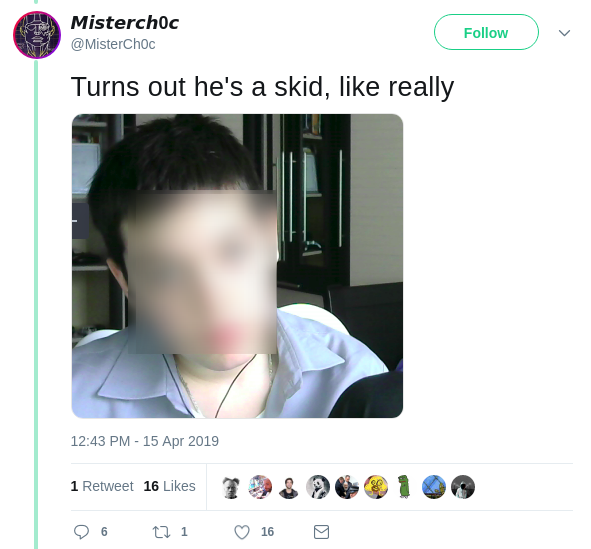The image size is (591, 549).
Task: Open the 12:43 PM - 15 Apr 2019 timestamp
Action: click(x=145, y=441)
